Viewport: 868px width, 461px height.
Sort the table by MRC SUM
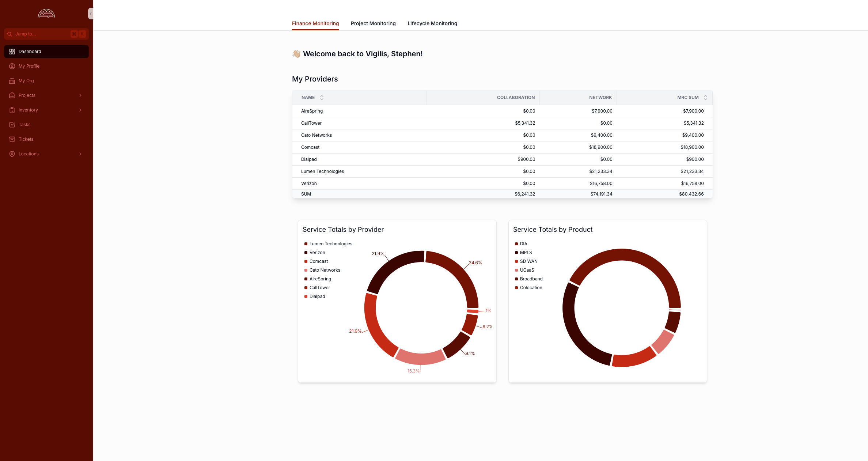coord(705,97)
